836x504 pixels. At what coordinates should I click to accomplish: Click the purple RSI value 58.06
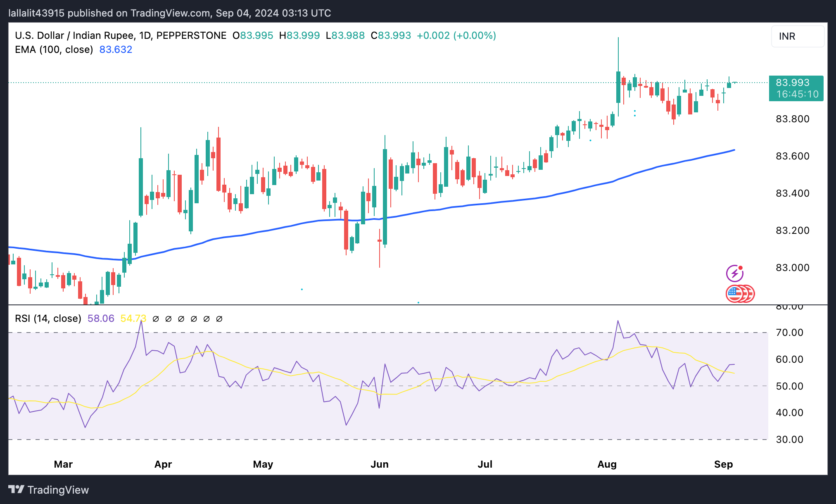point(101,319)
